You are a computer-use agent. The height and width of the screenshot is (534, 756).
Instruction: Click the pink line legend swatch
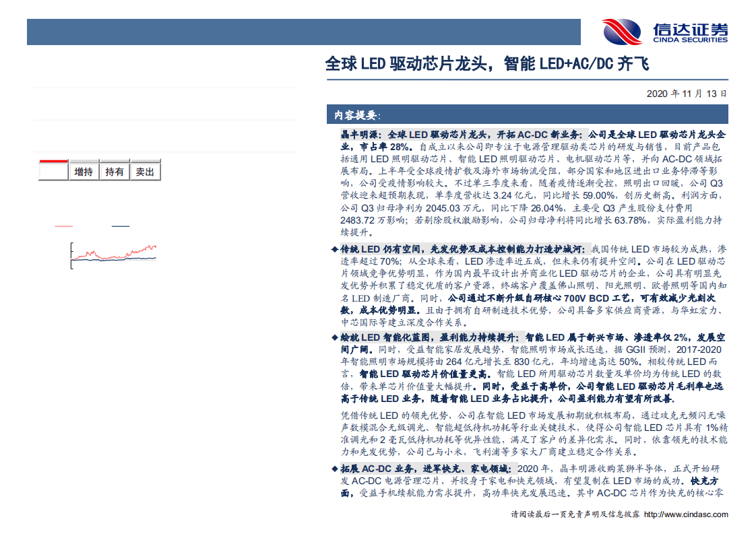coord(63,226)
